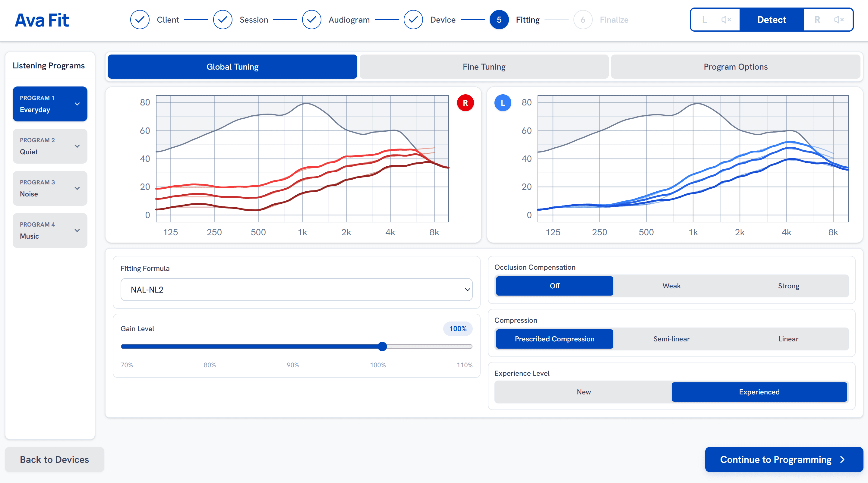Click the Occlusion Compensation label
This screenshot has height=483, width=868.
(x=535, y=267)
